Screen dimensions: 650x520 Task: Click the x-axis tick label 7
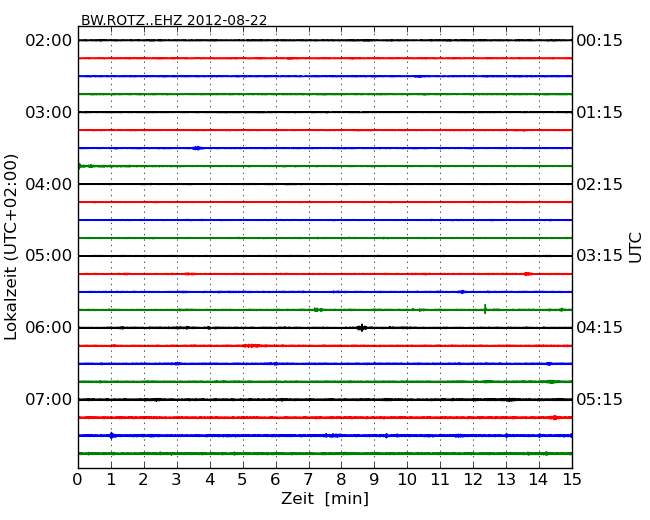tap(308, 480)
